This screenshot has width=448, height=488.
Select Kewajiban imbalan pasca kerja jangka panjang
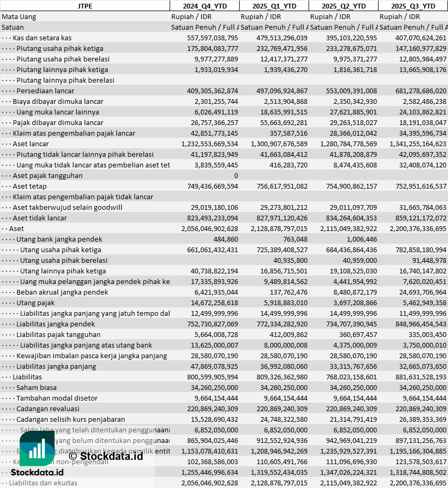92,356
